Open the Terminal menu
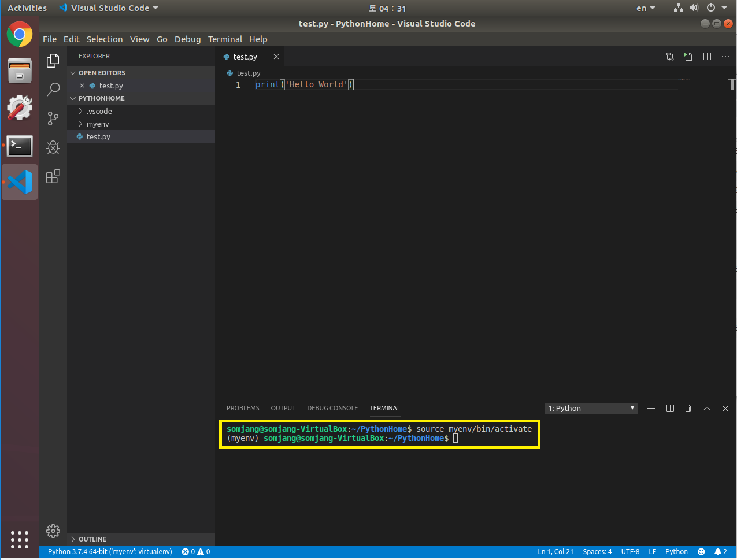 click(x=225, y=39)
